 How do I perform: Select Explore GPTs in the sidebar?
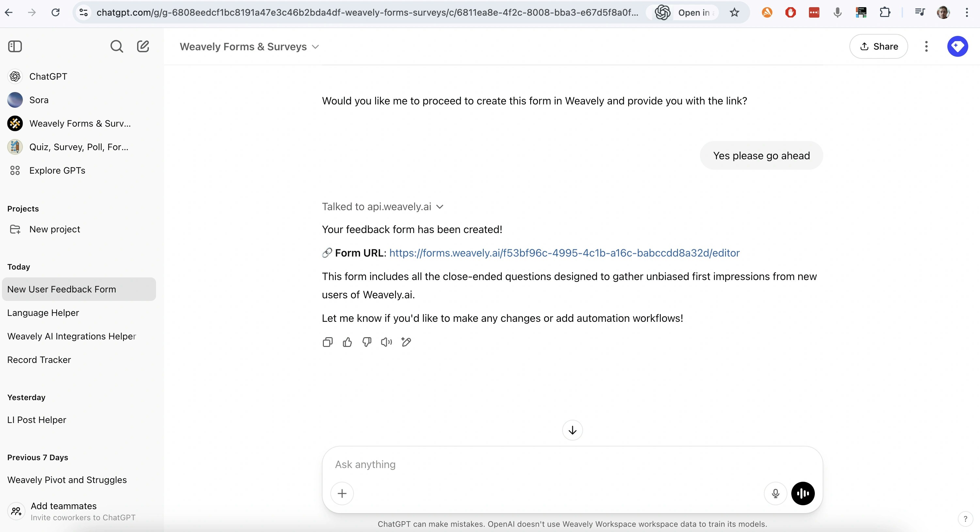point(57,170)
